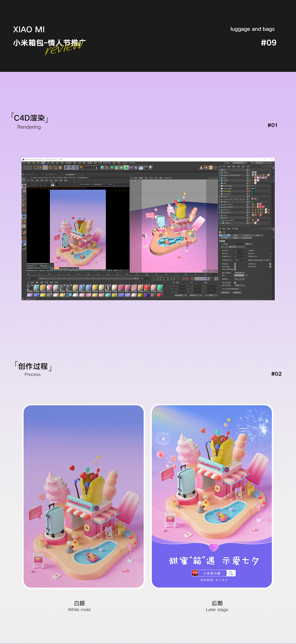The width and height of the screenshot is (296, 644).
Task: Click the 帧率(FPS) input field
Action: pyautogui.click(x=239, y=251)
